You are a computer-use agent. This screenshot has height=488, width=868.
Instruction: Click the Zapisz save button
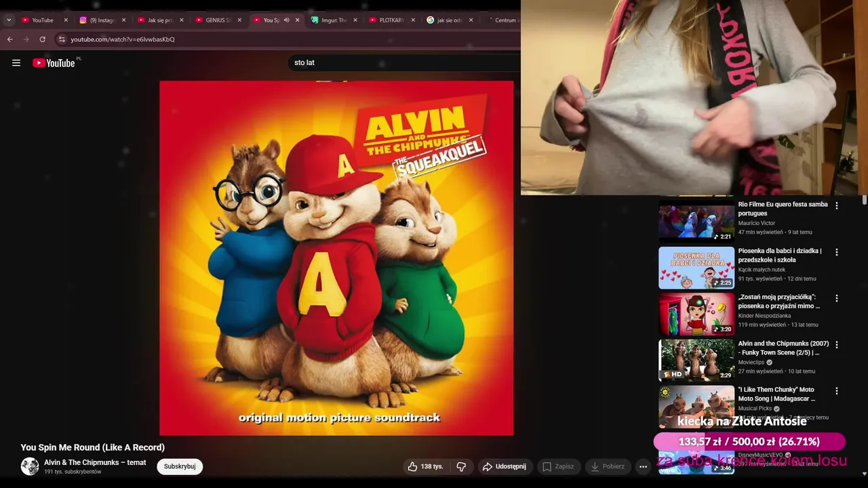(558, 466)
